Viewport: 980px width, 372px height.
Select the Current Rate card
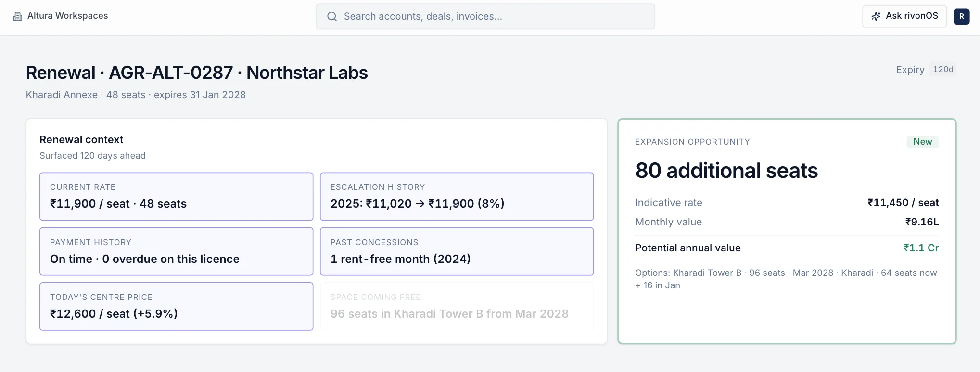pos(176,197)
